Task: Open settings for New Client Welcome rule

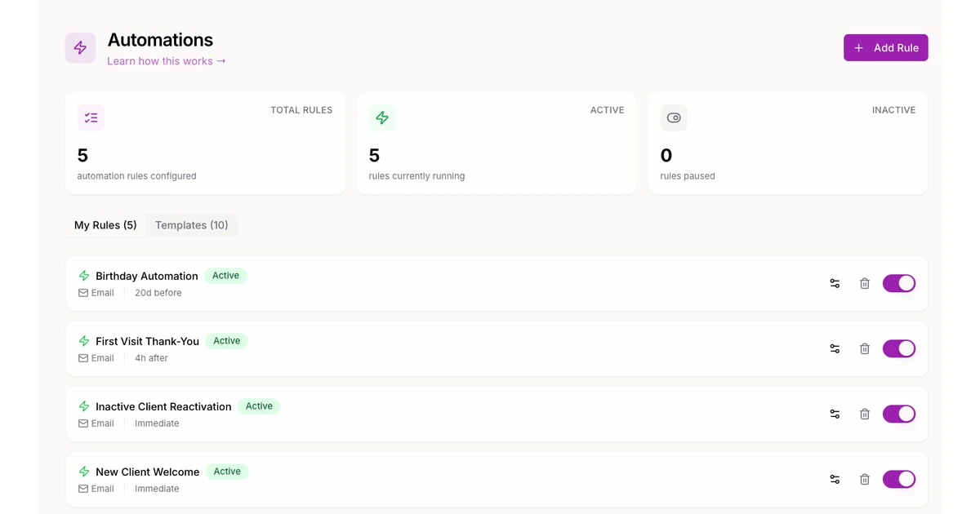Action: coord(835,480)
